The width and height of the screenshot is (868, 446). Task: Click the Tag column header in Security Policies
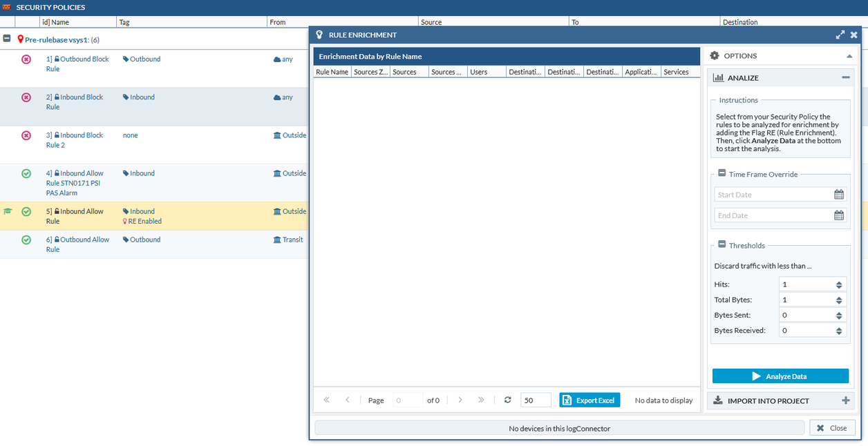click(191, 22)
